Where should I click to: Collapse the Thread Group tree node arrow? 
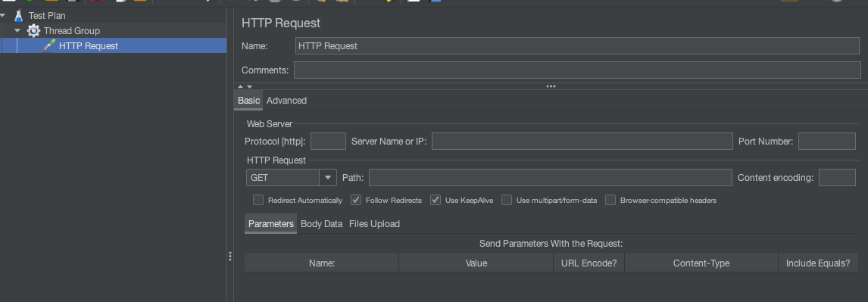point(17,31)
